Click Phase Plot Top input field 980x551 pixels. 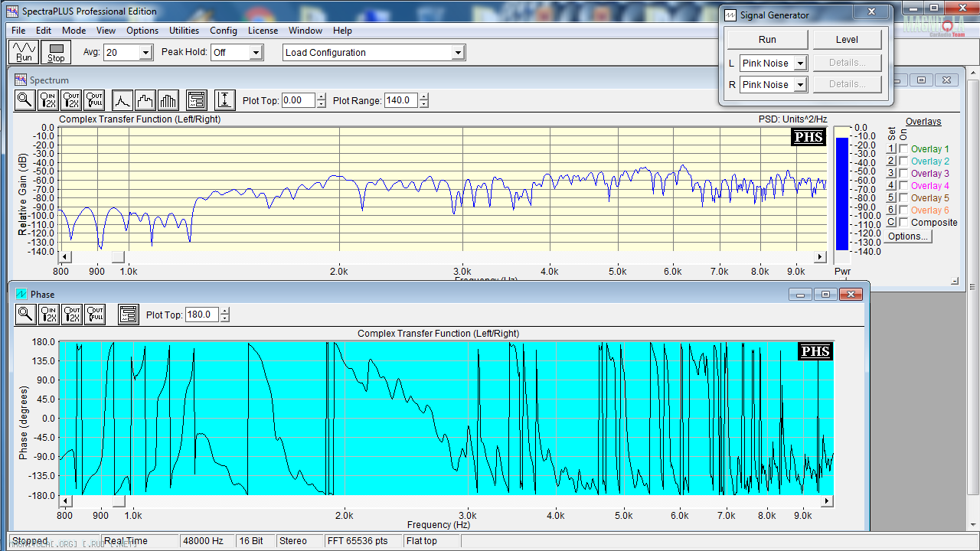[202, 315]
